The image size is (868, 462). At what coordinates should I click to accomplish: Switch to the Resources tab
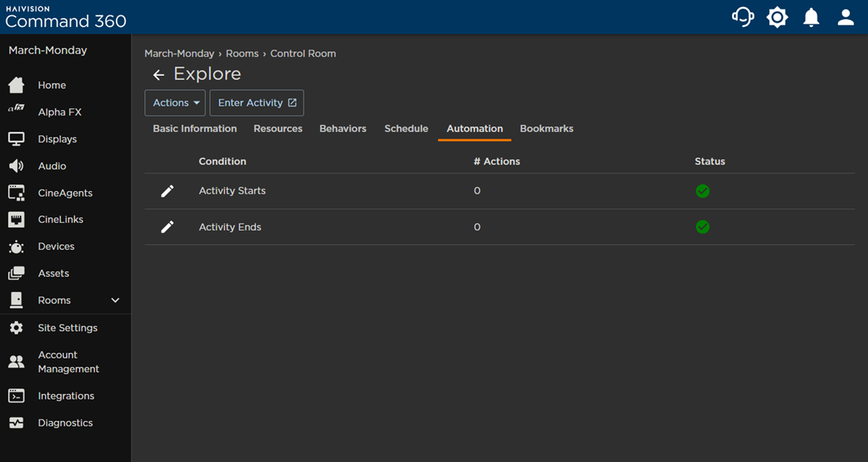(278, 129)
